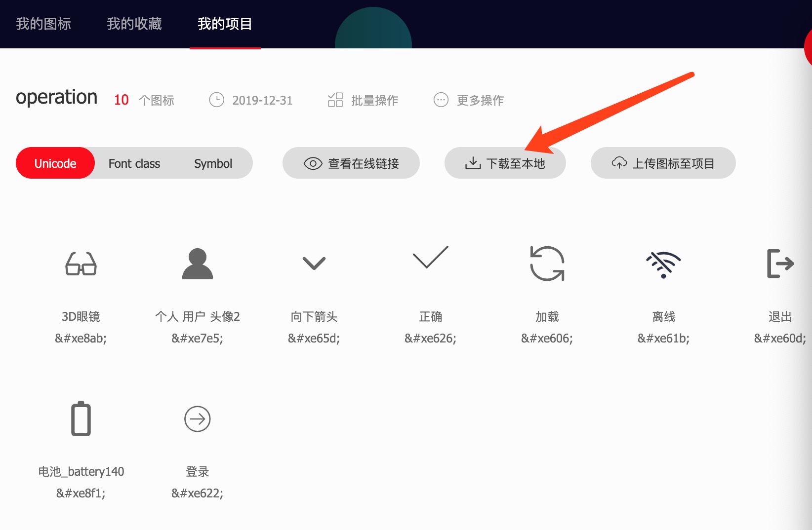Viewport: 812px width, 530px height.
Task: Click the 电池_battery140 battery icon
Action: [x=81, y=418]
